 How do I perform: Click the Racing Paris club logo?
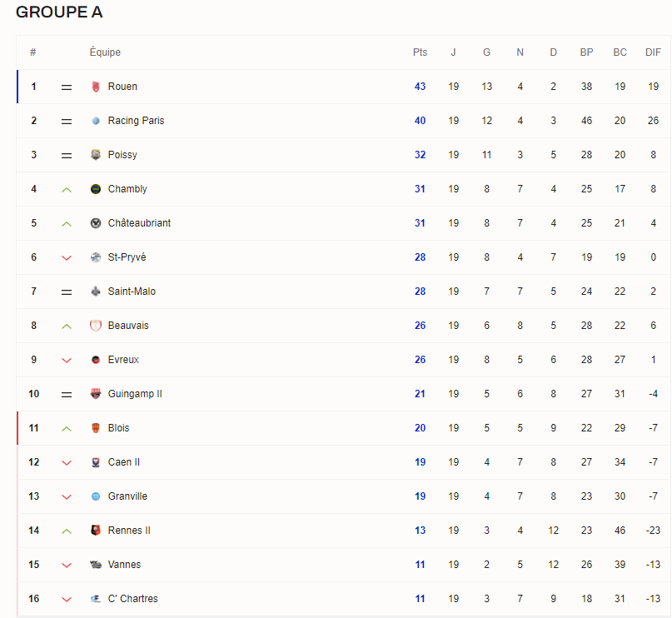pos(96,121)
